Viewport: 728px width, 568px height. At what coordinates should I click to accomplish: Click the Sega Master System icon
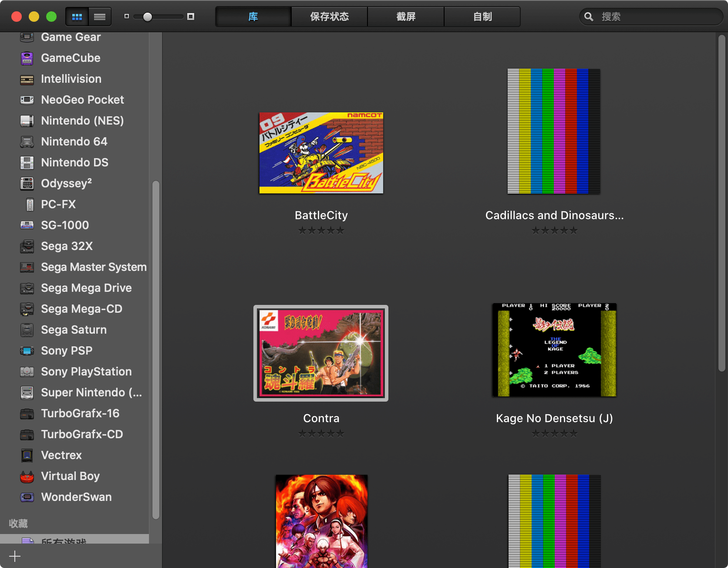coord(27,267)
